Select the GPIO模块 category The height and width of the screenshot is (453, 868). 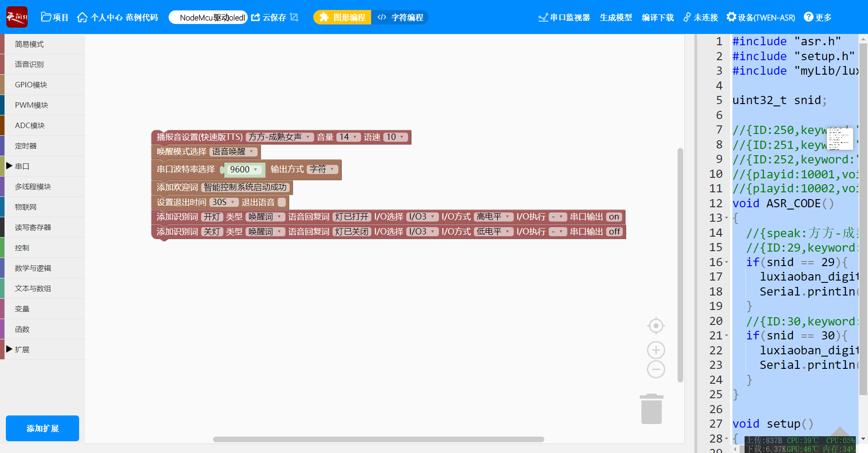pos(31,85)
